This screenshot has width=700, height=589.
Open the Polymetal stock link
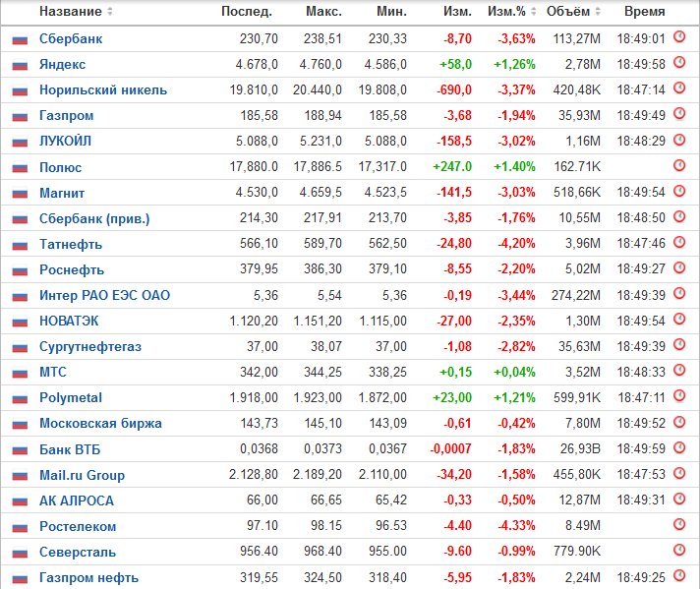pyautogui.click(x=71, y=397)
